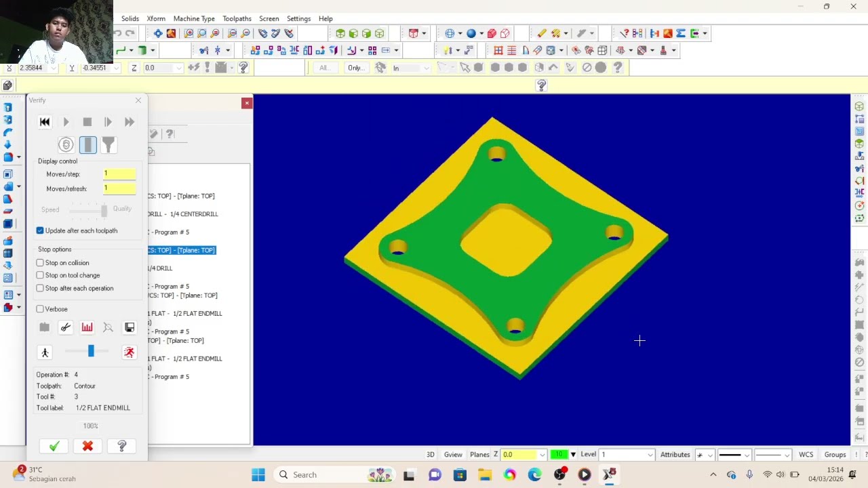Select the turbo simulation mode icon
Image resolution: width=868 pixels, height=488 pixels.
pos(66,144)
